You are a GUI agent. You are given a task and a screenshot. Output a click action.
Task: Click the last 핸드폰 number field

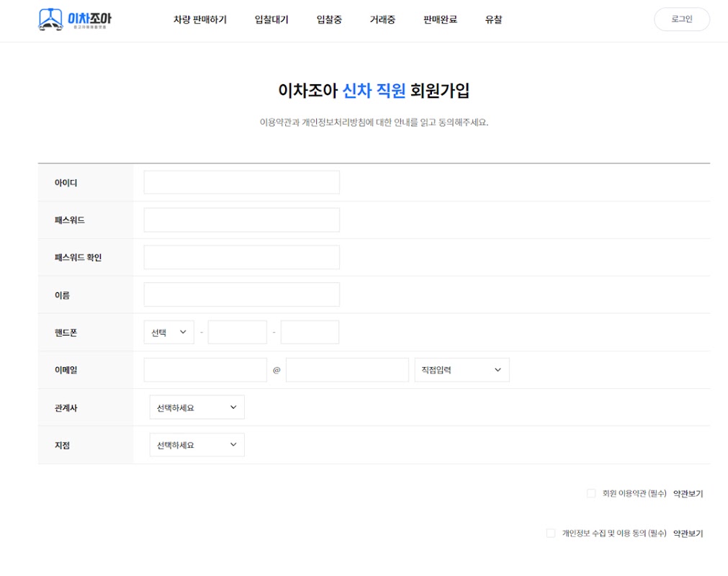coord(310,333)
